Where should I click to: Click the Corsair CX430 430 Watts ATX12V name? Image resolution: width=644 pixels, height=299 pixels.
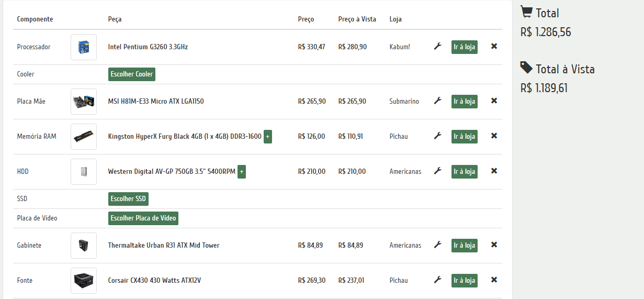pyautogui.click(x=154, y=280)
